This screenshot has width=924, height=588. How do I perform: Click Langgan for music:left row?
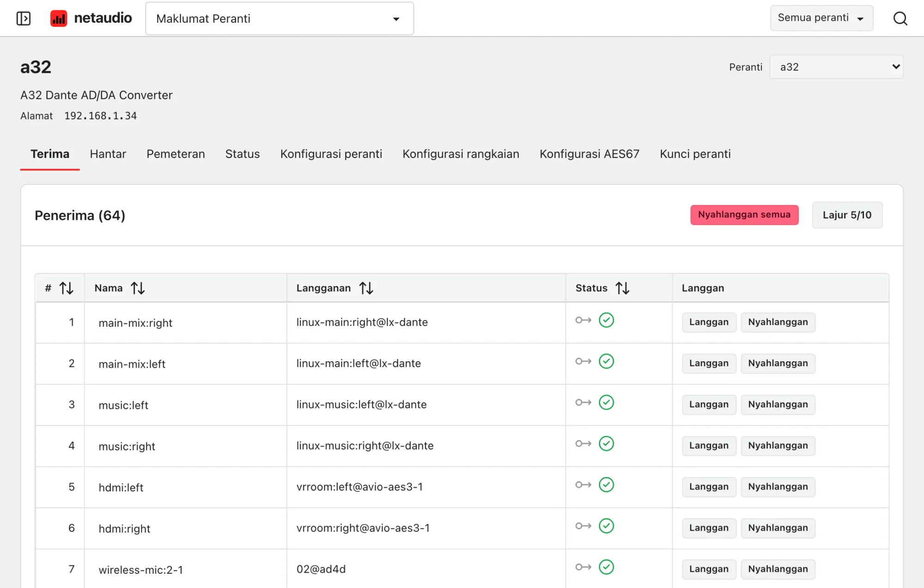click(709, 404)
